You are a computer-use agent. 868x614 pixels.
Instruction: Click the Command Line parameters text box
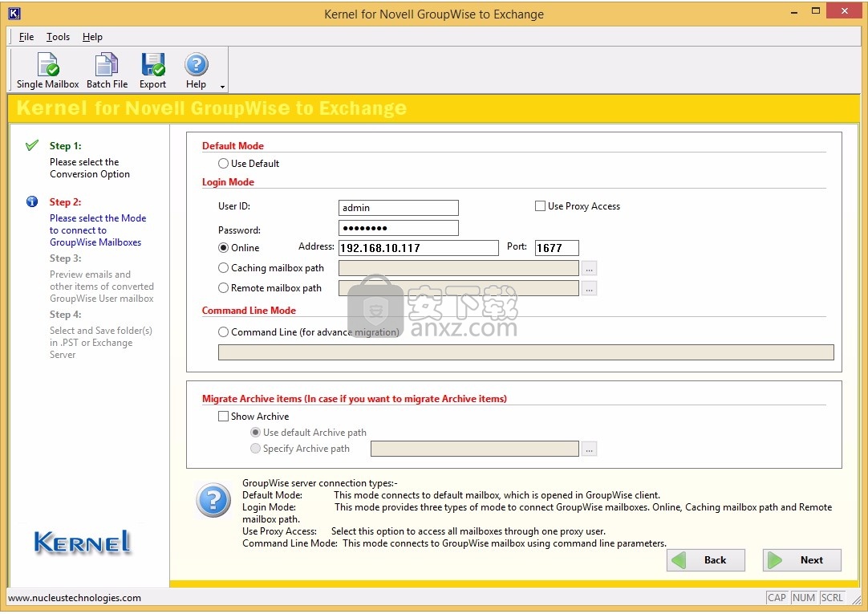[526, 352]
